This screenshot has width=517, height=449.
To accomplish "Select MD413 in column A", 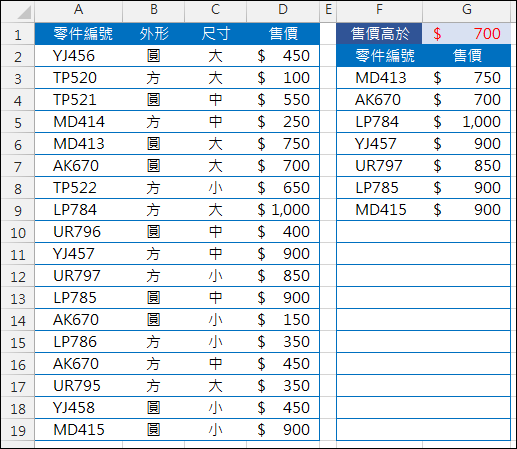I will click(79, 144).
